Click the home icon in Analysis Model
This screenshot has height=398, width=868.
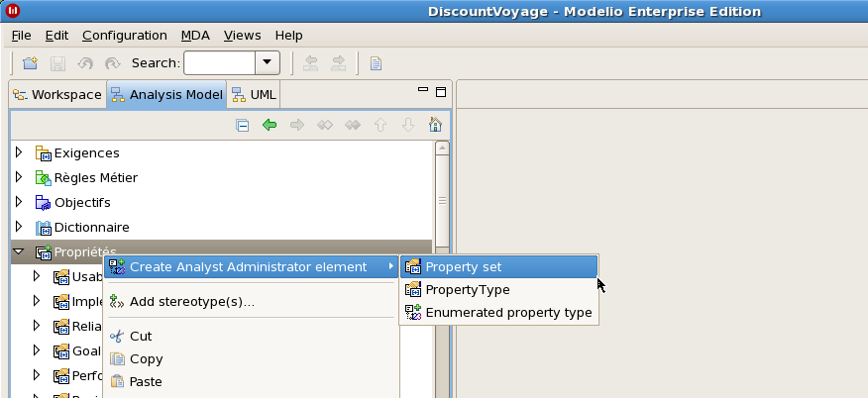pyautogui.click(x=435, y=125)
